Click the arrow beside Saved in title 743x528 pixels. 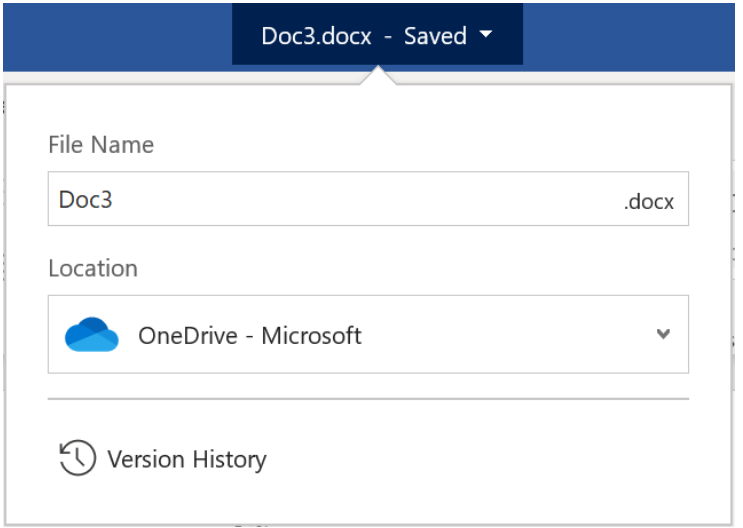(486, 35)
